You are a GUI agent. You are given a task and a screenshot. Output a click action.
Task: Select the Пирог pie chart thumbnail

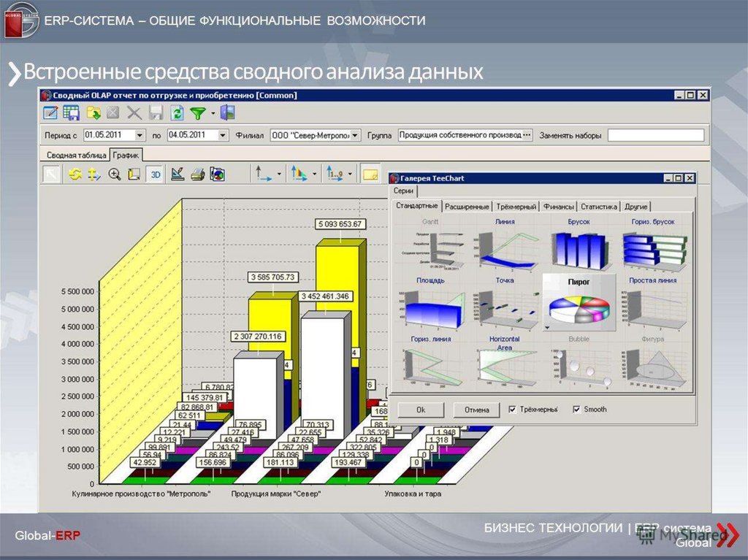[x=579, y=304]
